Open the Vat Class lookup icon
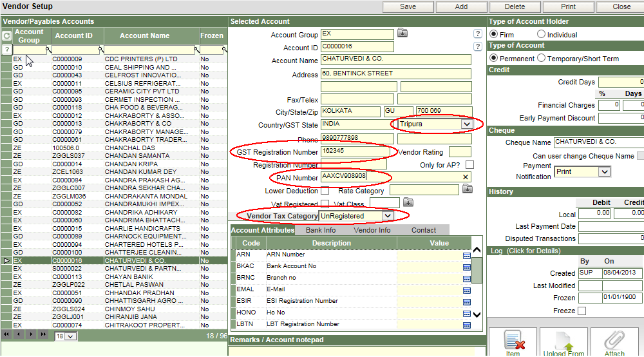This screenshot has width=644, height=357. pyautogui.click(x=408, y=202)
